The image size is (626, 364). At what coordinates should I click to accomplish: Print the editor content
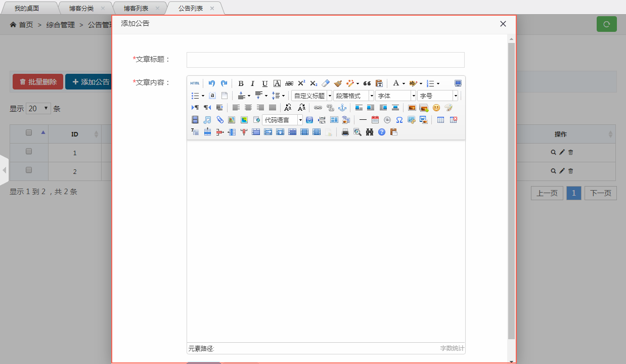click(x=345, y=132)
